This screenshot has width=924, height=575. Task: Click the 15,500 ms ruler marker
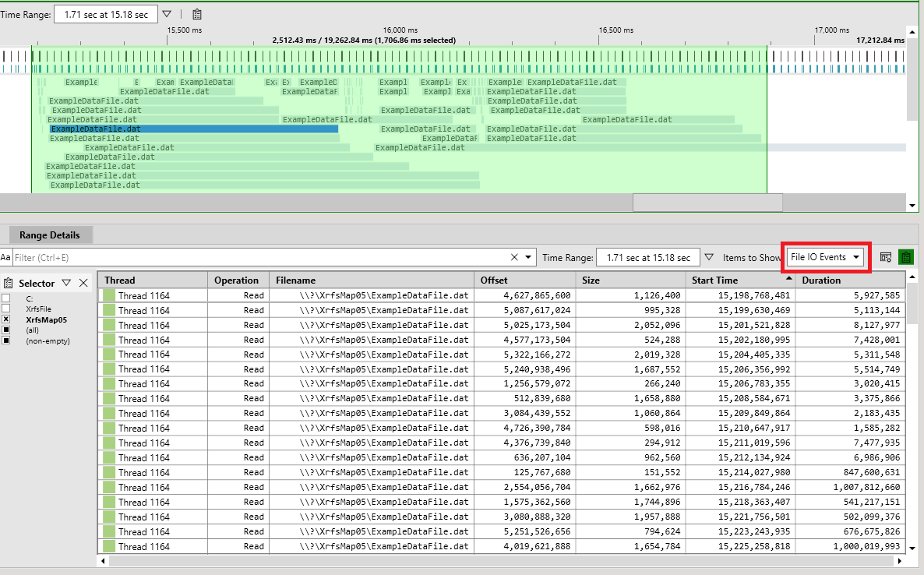pos(185,30)
